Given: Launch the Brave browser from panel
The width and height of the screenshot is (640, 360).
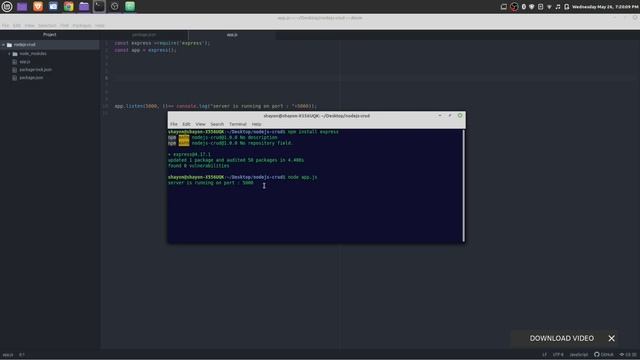Looking at the screenshot, I should pyautogui.click(x=38, y=7).
